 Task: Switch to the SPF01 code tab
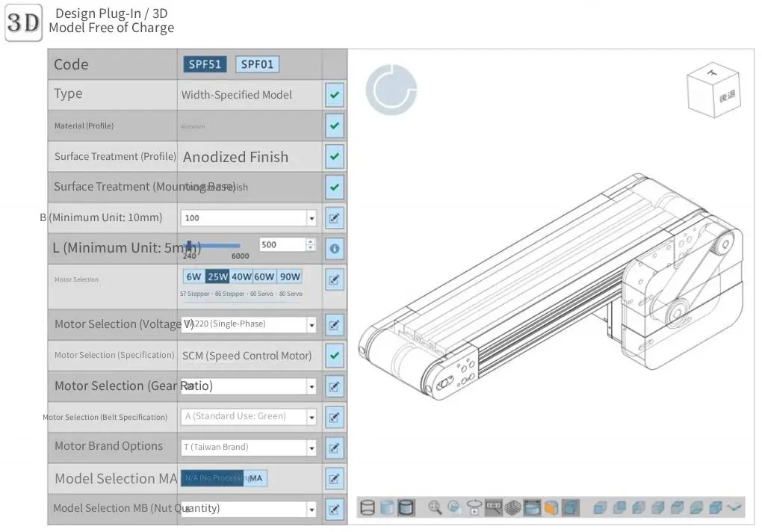(x=257, y=64)
